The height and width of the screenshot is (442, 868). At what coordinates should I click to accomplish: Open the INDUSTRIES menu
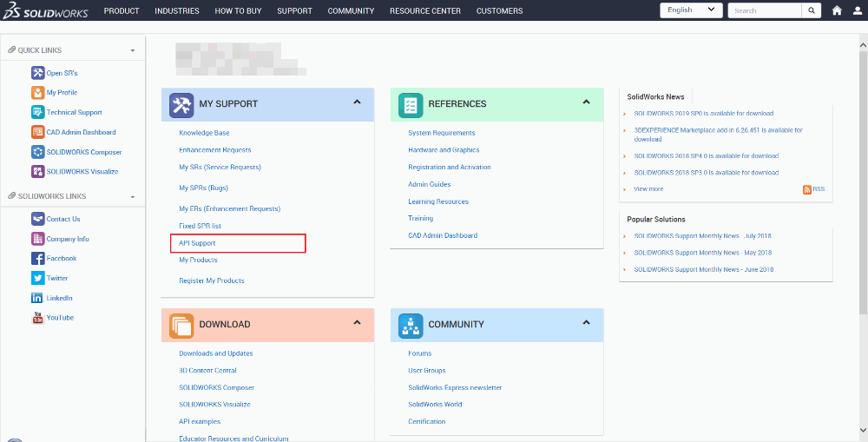[177, 10]
